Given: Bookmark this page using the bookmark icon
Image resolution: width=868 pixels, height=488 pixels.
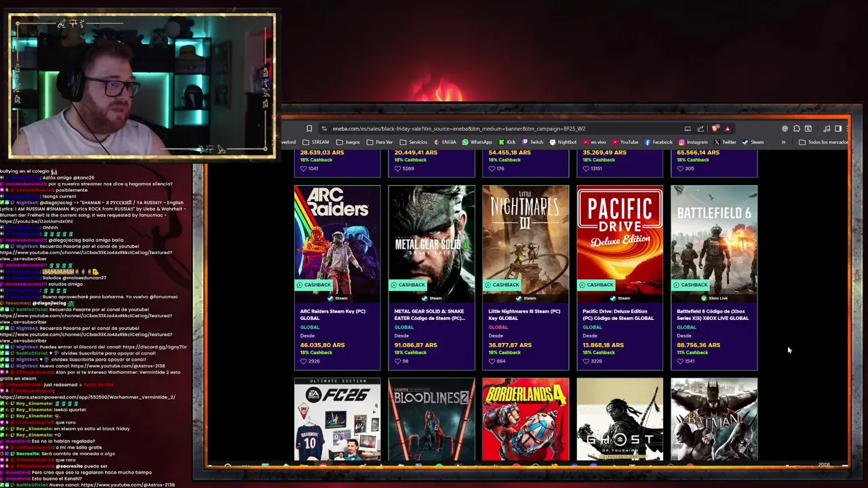Looking at the screenshot, I should click(x=309, y=129).
